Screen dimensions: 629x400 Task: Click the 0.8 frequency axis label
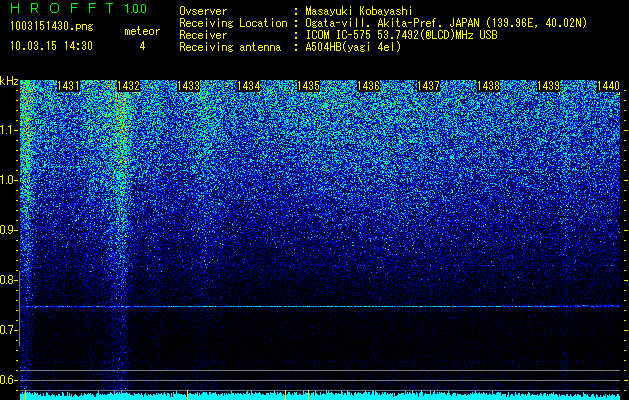pos(9,280)
